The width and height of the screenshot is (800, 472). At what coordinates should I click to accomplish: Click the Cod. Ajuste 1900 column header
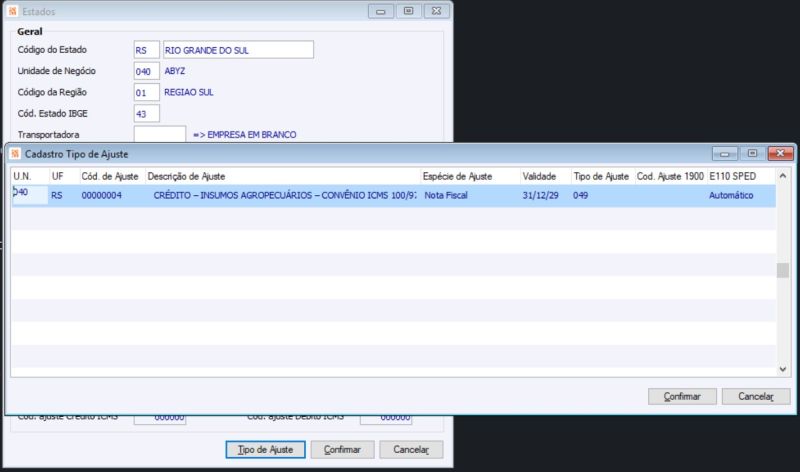(x=671, y=177)
